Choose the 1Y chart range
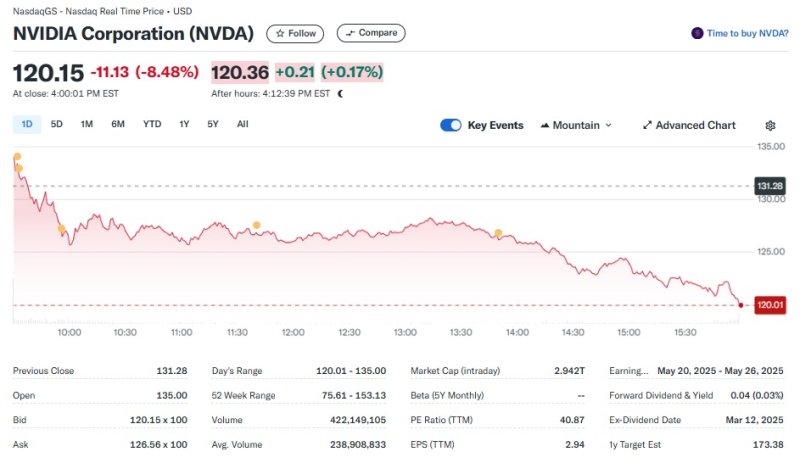 pyautogui.click(x=184, y=124)
